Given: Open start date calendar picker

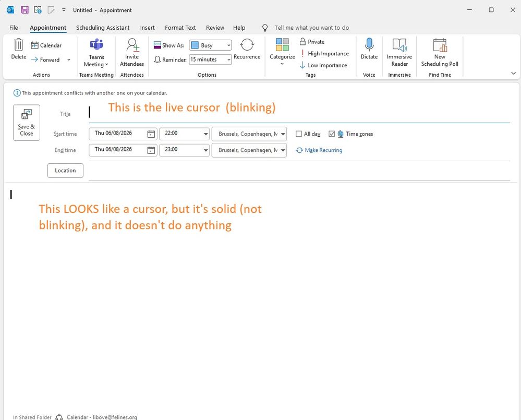Looking at the screenshot, I should pyautogui.click(x=151, y=134).
